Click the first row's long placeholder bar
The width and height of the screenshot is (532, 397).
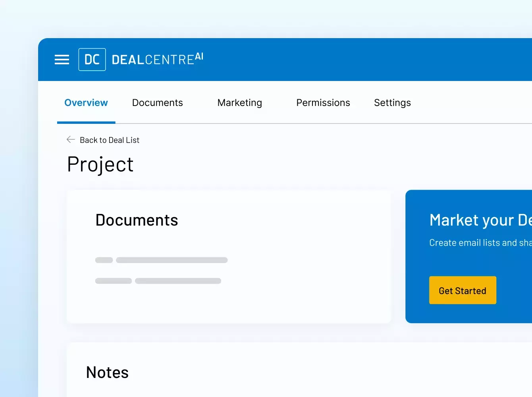(x=172, y=260)
